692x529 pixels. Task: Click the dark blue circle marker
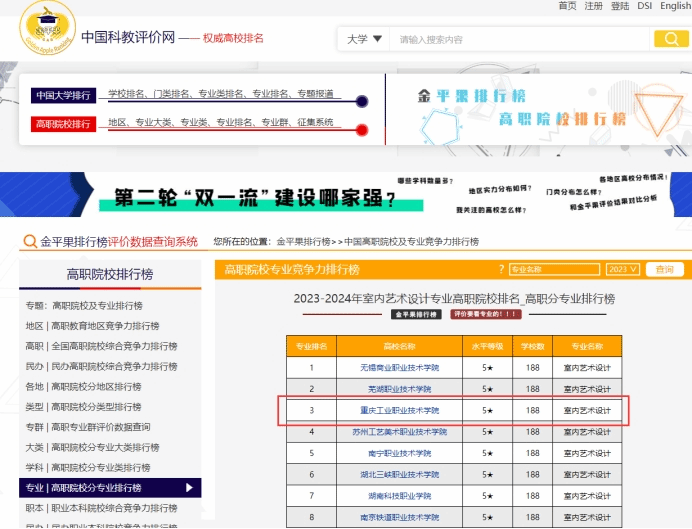point(362,101)
